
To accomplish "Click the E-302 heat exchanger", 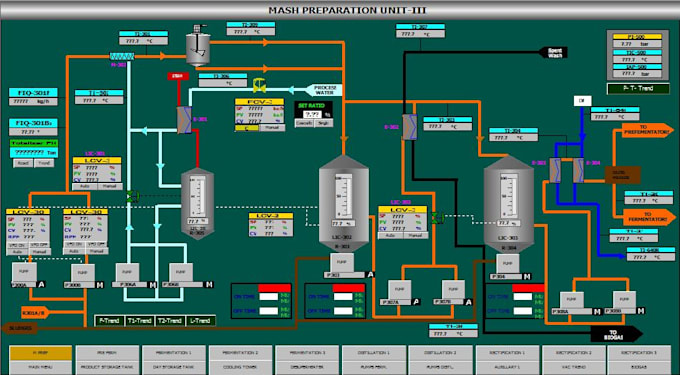I will click(x=409, y=127).
